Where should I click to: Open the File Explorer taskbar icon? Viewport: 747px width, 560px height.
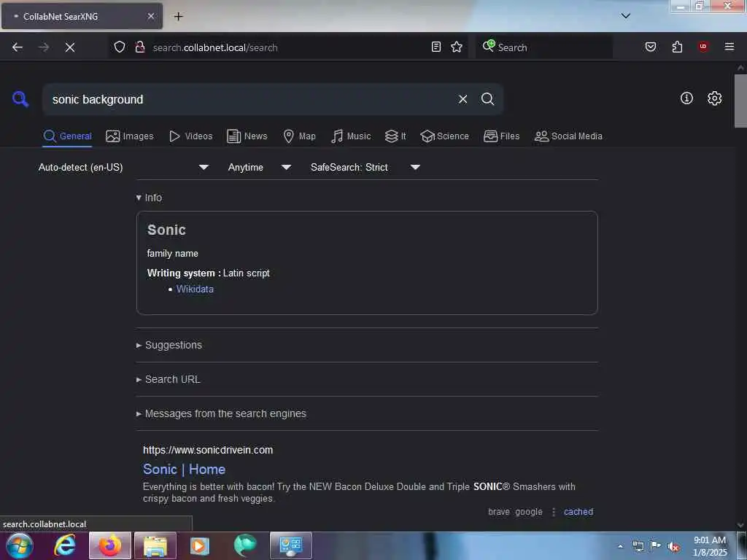[155, 545]
